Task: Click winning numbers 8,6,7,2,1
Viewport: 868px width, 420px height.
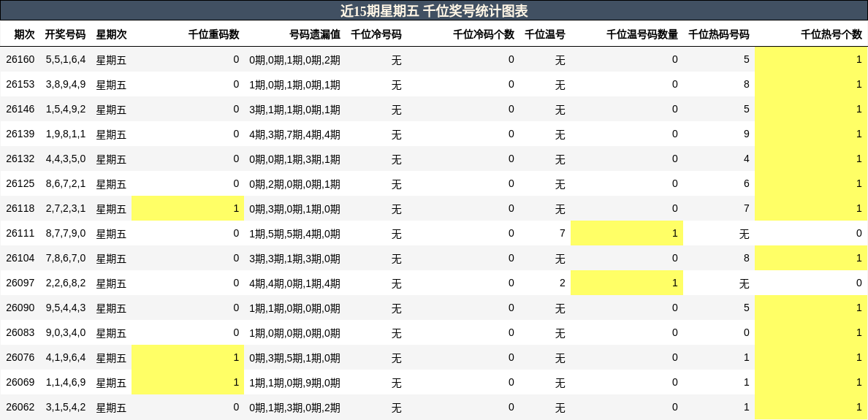Action: [x=66, y=183]
